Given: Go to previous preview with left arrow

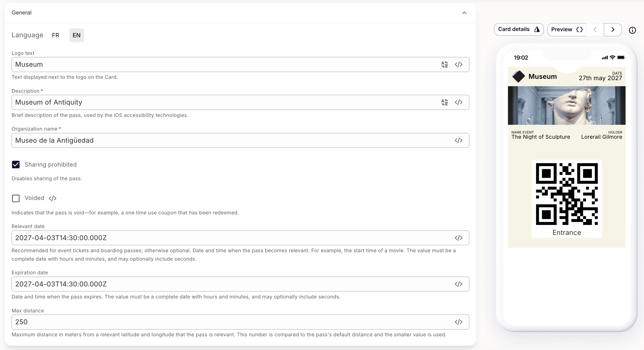Looking at the screenshot, I should (595, 29).
